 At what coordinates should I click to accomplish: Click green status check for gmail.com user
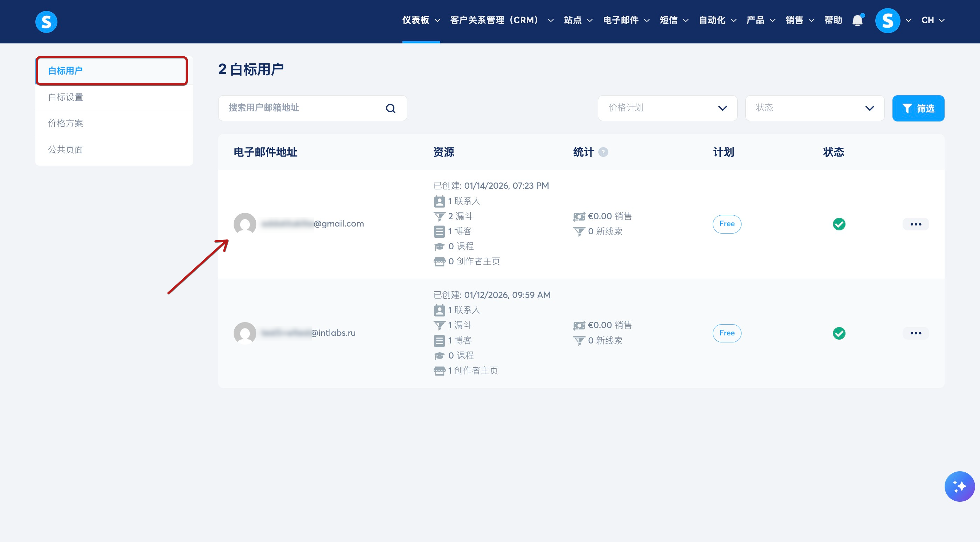pyautogui.click(x=839, y=224)
